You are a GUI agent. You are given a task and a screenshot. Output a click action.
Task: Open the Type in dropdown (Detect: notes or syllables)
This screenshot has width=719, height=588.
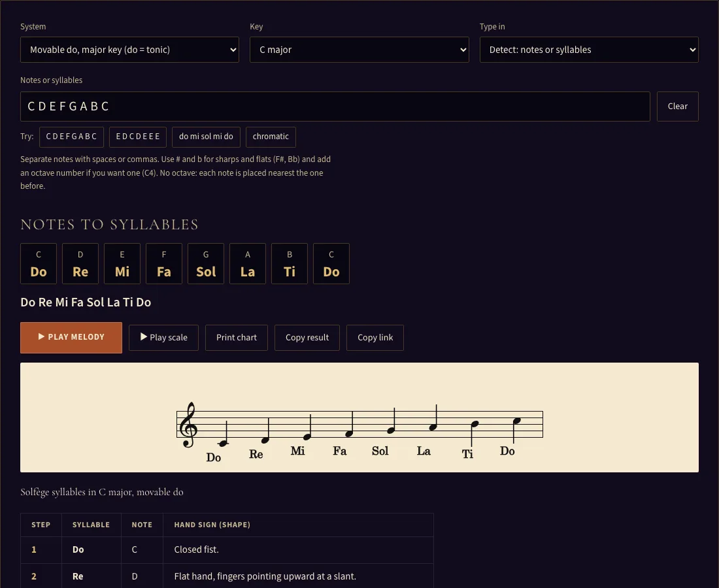click(x=589, y=50)
